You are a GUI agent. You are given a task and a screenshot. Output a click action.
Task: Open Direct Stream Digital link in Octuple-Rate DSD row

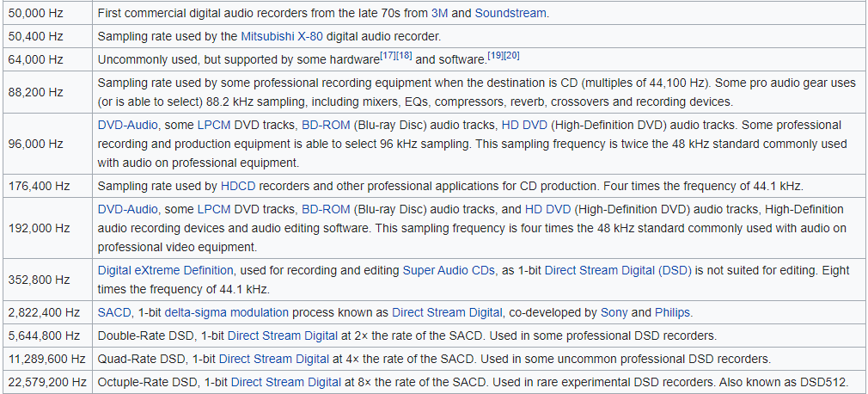click(x=286, y=382)
